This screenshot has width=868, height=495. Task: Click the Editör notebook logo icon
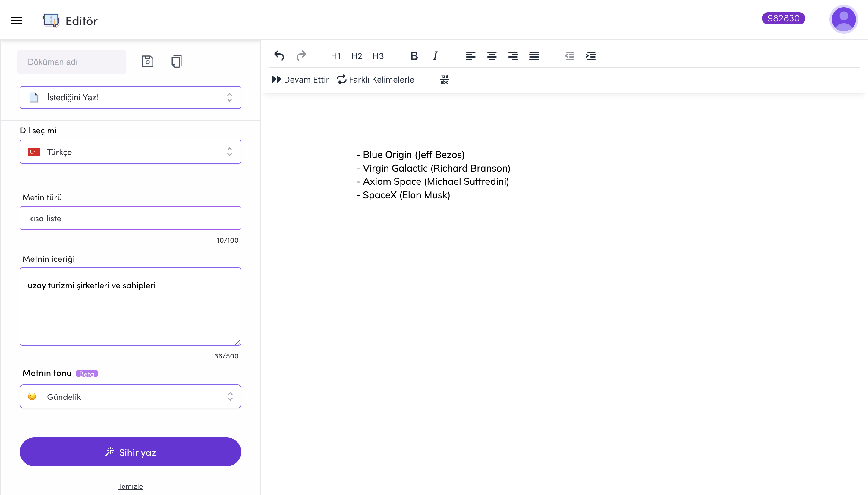pos(51,20)
